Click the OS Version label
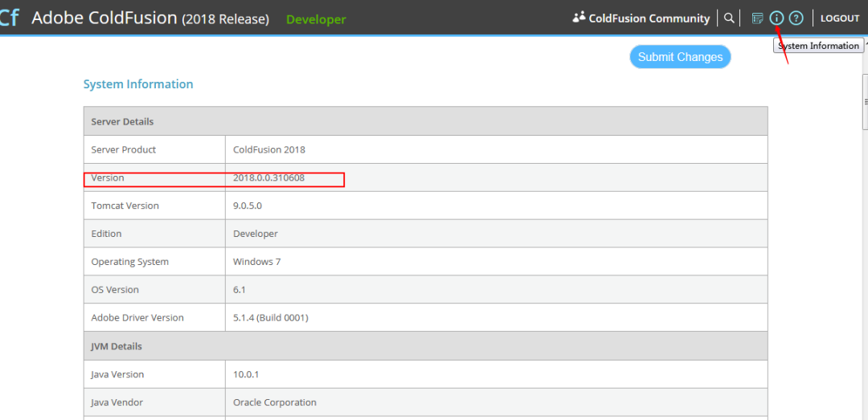The image size is (868, 420). pyautogui.click(x=115, y=290)
